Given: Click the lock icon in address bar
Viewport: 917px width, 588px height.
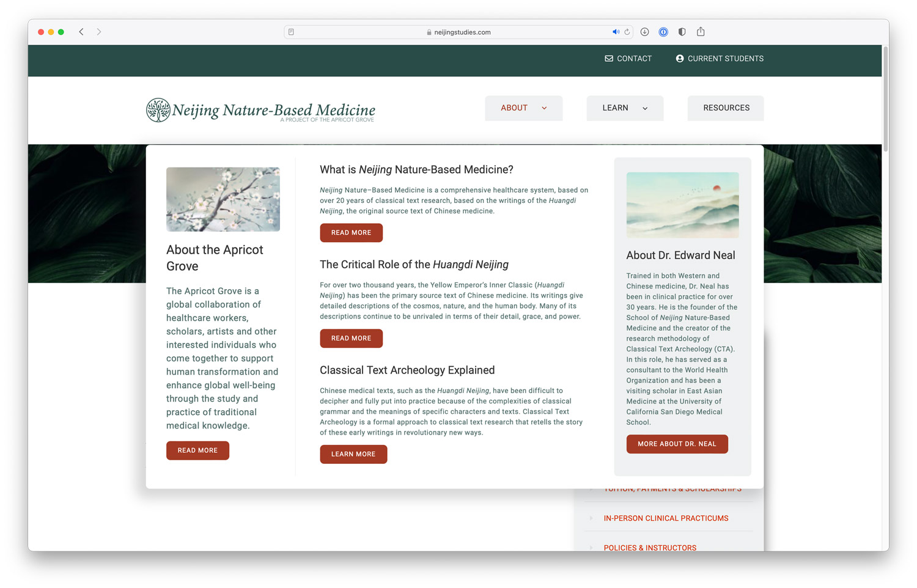Looking at the screenshot, I should (x=429, y=32).
